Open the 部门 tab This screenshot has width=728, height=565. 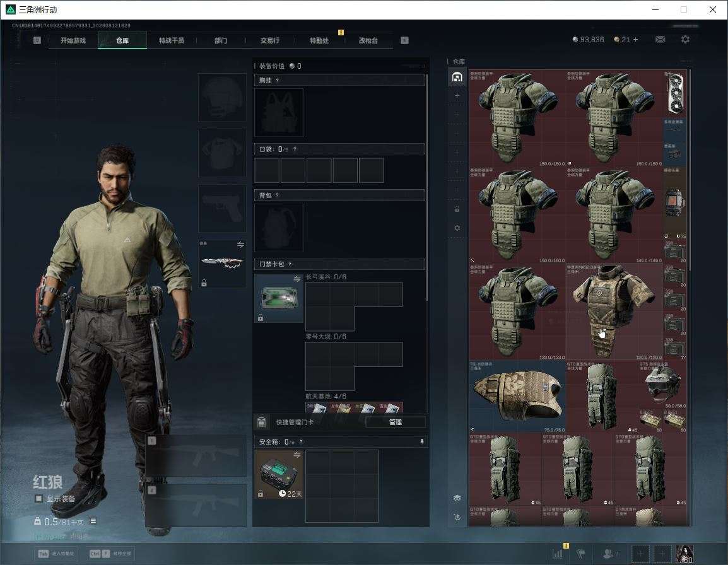pos(221,40)
